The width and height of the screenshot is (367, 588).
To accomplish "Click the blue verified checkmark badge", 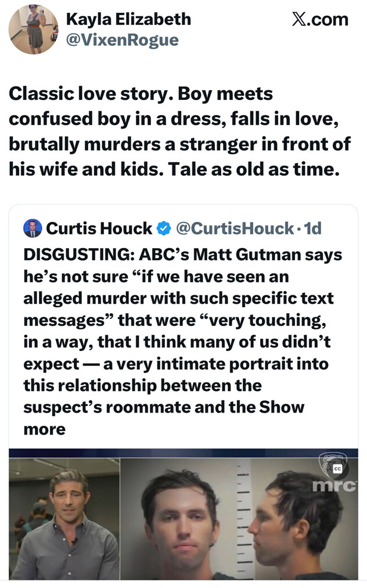I will click(164, 229).
